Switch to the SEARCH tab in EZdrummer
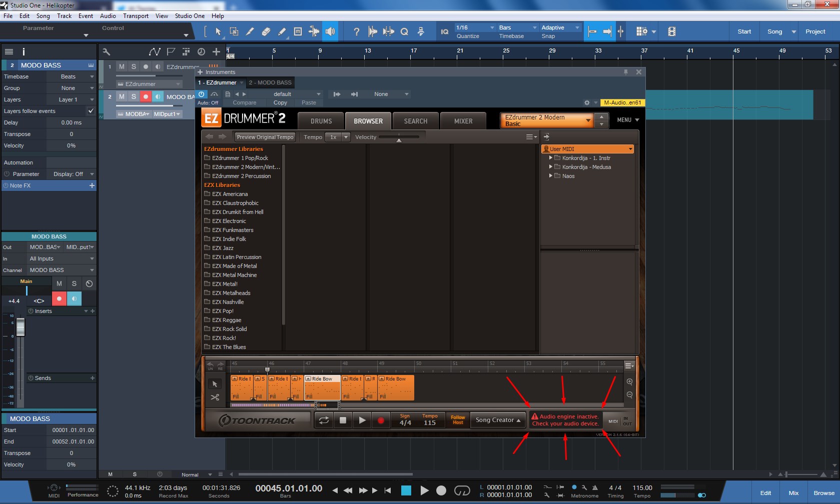The height and width of the screenshot is (504, 840). pyautogui.click(x=416, y=121)
